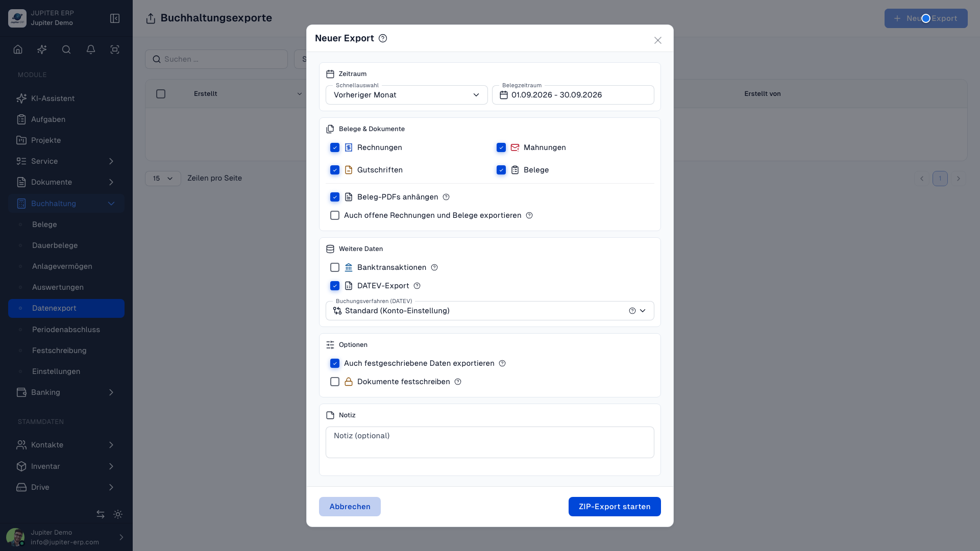
Task: Show help for festgeschriebene Daten exportieren
Action: point(502,363)
